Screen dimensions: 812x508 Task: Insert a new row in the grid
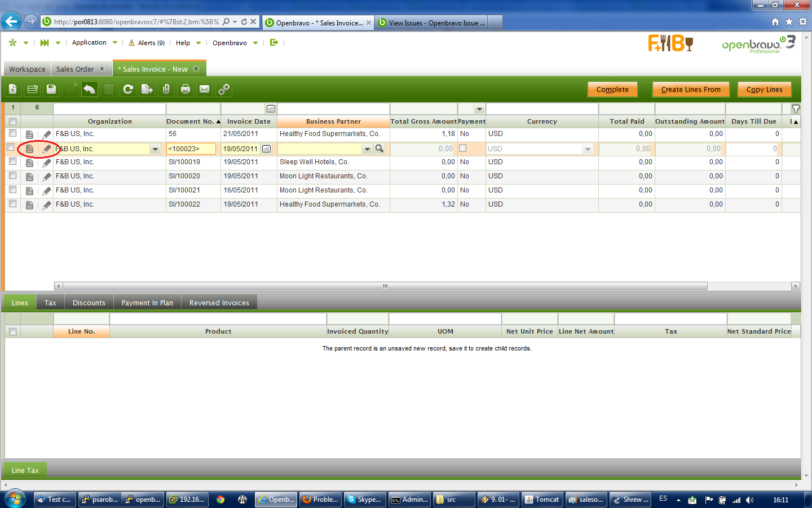tap(32, 89)
